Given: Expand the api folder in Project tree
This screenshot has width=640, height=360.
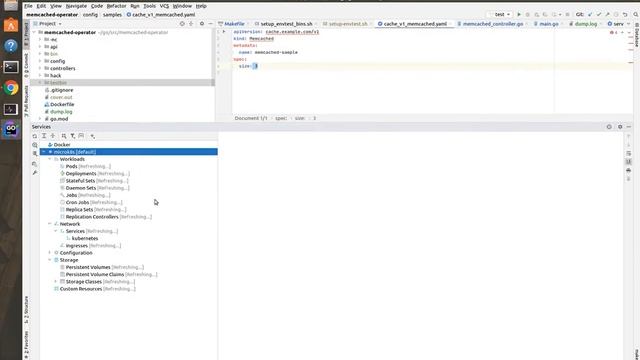Looking at the screenshot, I should [x=40, y=47].
